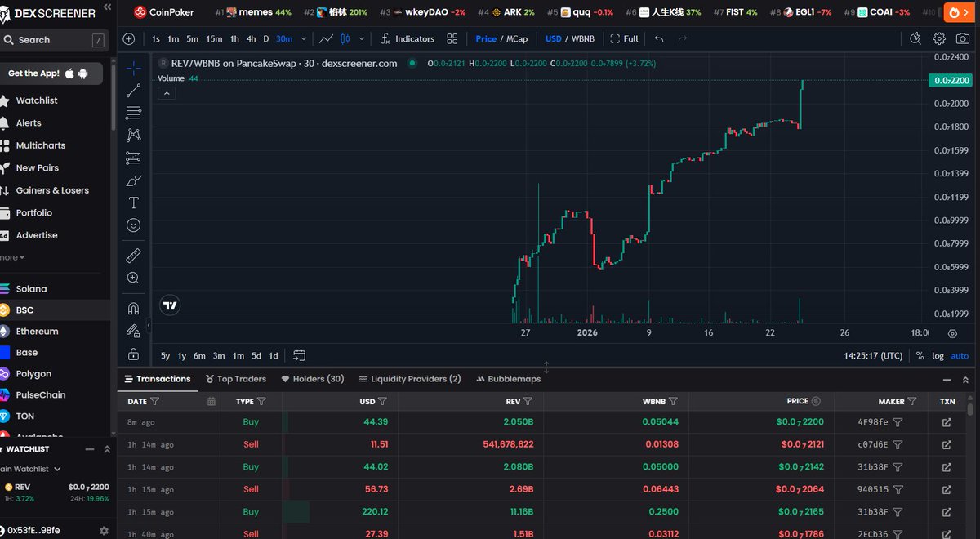The image size is (980, 539).
Task: Open transaction link for maker 4F98fe
Action: pyautogui.click(x=947, y=422)
